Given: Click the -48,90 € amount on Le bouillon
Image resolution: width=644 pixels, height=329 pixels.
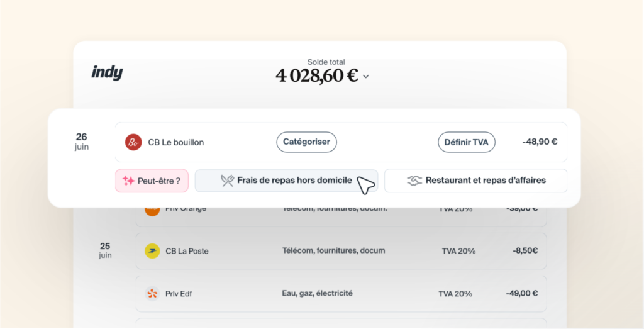Looking at the screenshot, I should 540,142.
